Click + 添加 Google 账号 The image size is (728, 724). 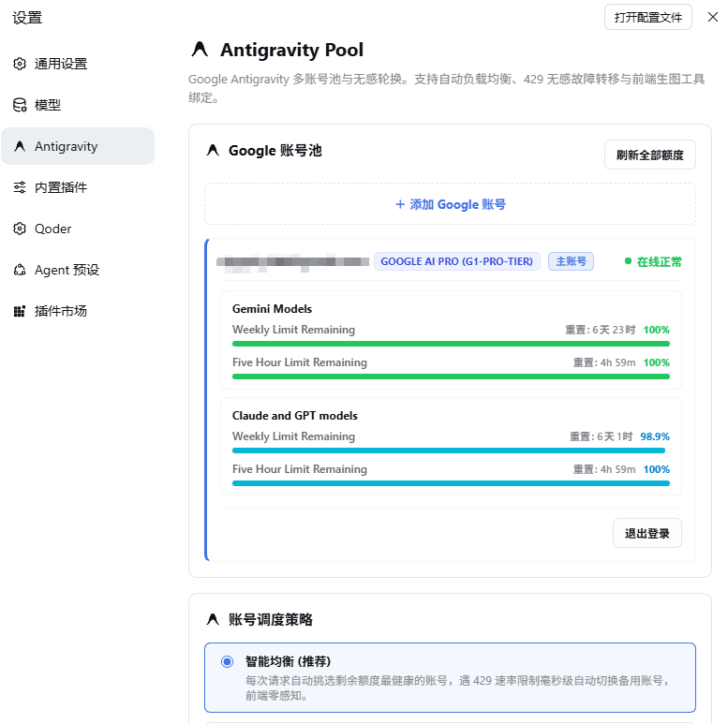coord(450,204)
